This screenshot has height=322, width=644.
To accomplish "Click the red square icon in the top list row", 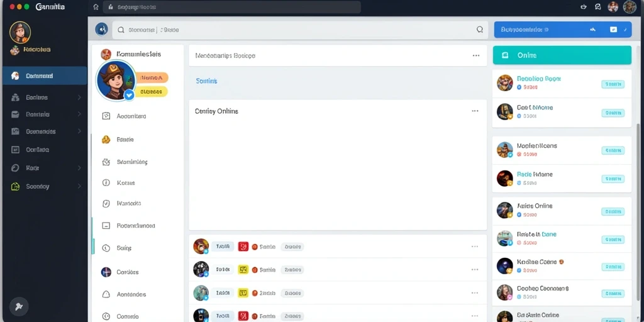I will pos(243,247).
